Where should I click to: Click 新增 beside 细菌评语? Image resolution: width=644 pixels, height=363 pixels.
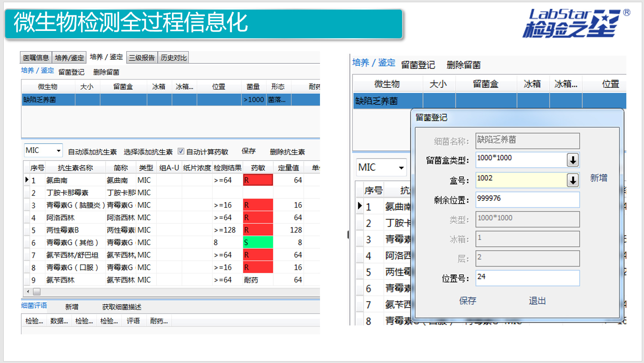[72, 307]
